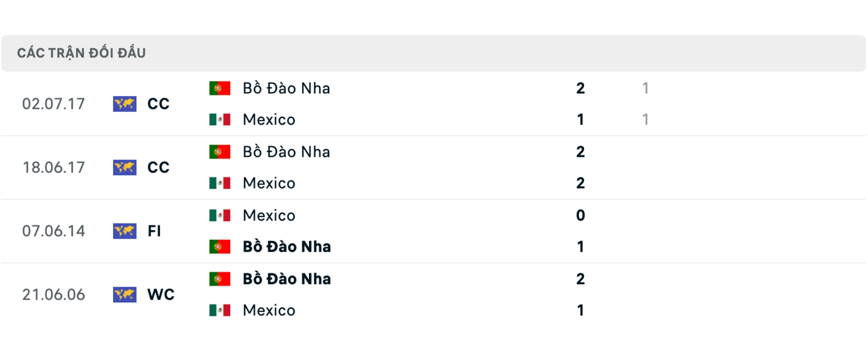
Task: Click Portugal flag in 21.06.06 match
Action: 220,279
